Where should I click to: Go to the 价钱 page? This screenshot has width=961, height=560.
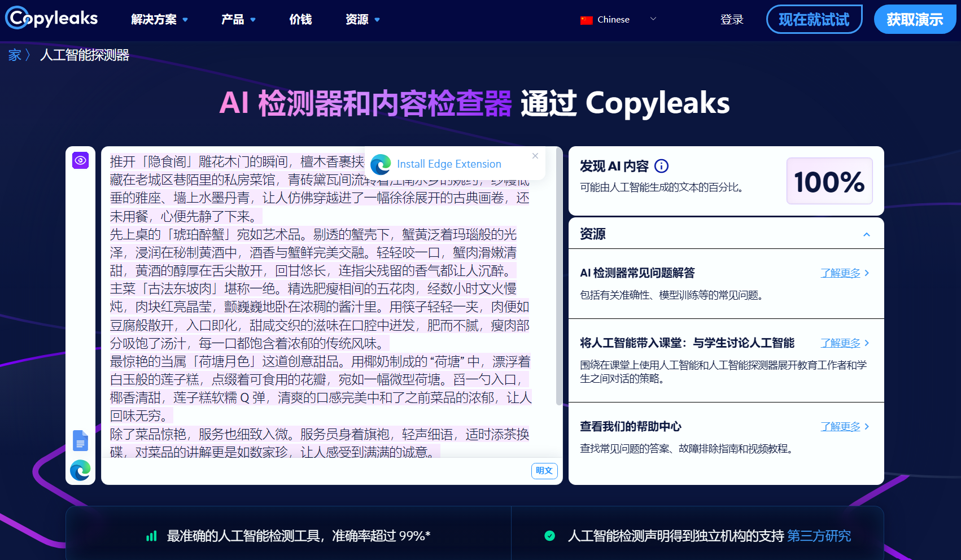pos(300,20)
